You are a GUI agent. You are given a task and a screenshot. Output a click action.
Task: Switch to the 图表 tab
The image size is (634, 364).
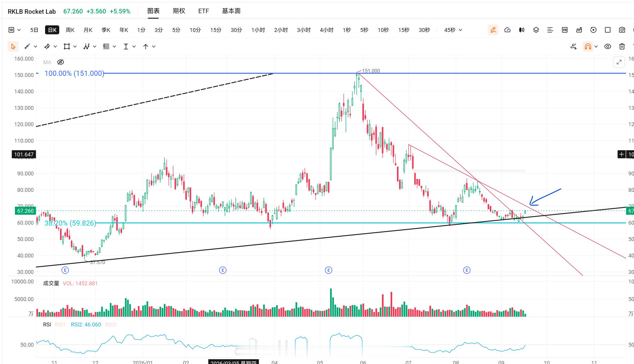pyautogui.click(x=153, y=11)
